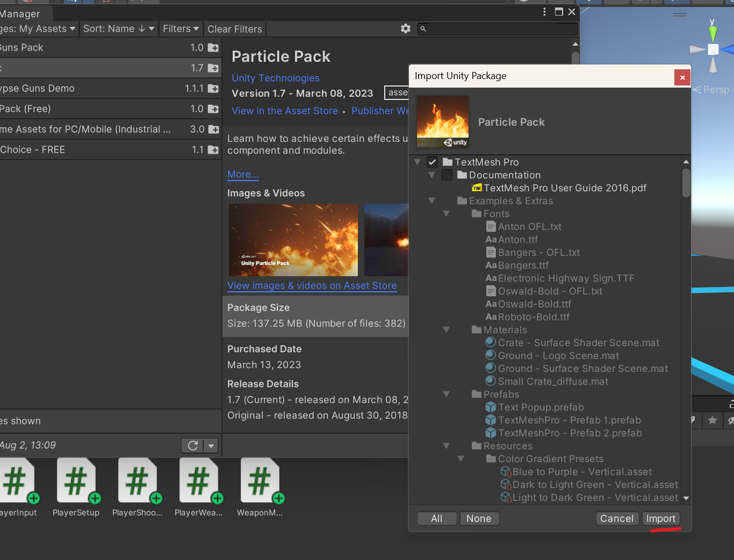Click Anton.ttf font icon
The image size is (734, 560).
pos(491,239)
